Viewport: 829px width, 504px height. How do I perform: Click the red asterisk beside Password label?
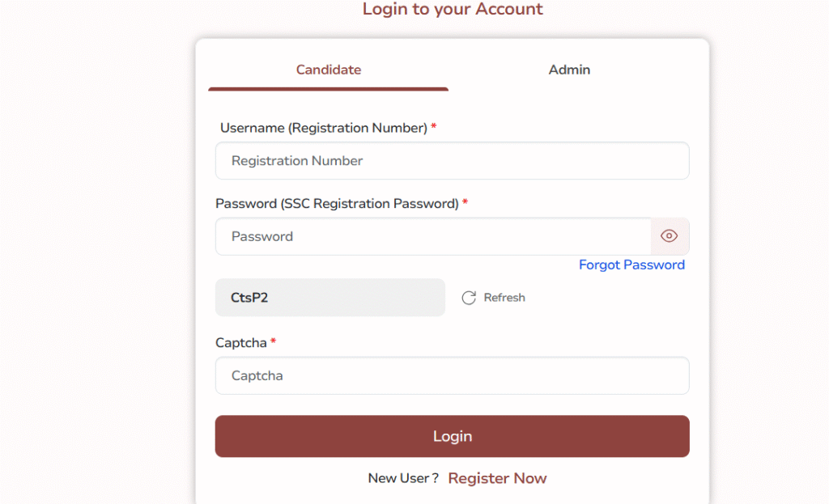click(466, 201)
